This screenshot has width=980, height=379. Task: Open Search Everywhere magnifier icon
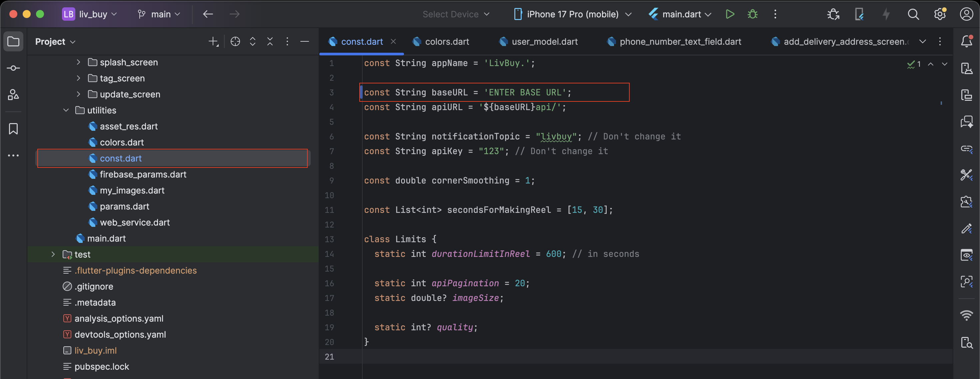pyautogui.click(x=913, y=14)
